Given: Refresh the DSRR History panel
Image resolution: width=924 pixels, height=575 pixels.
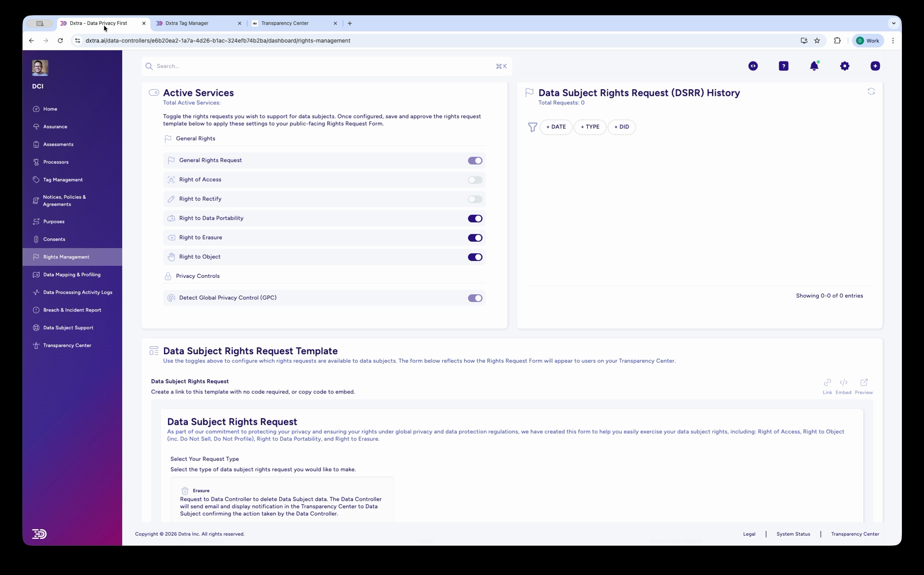Looking at the screenshot, I should (872, 91).
